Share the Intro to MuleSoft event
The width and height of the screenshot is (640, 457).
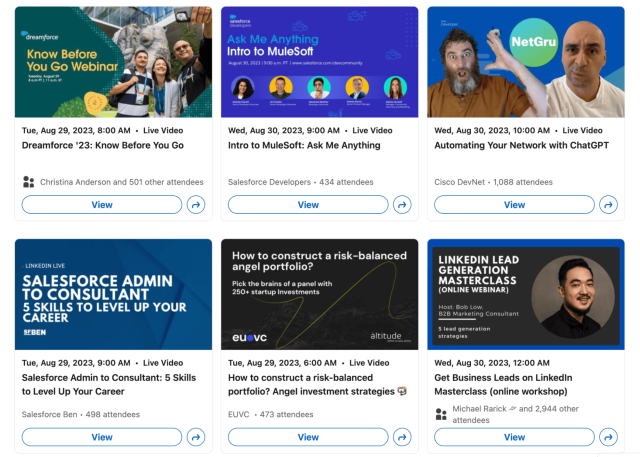click(402, 205)
